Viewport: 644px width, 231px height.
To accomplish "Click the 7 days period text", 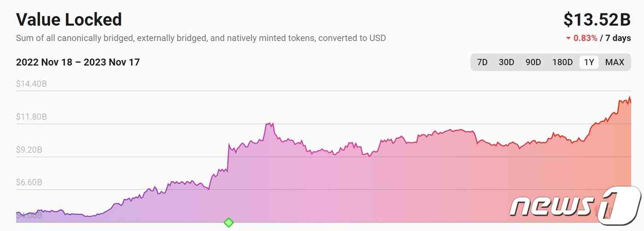I will [618, 38].
